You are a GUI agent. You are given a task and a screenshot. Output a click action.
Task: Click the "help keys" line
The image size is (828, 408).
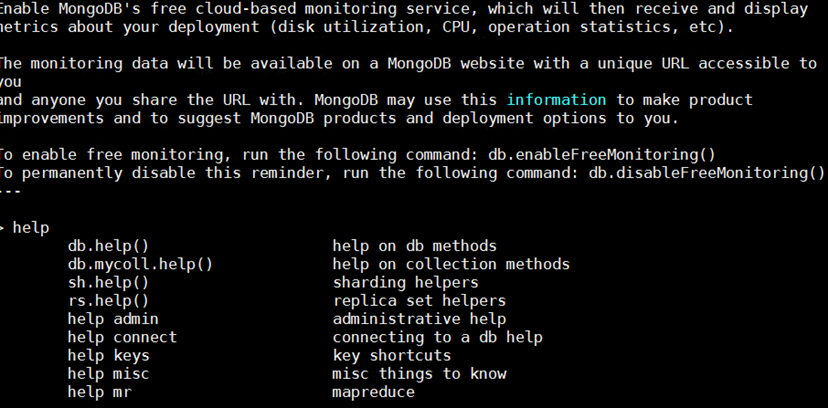coord(108,356)
